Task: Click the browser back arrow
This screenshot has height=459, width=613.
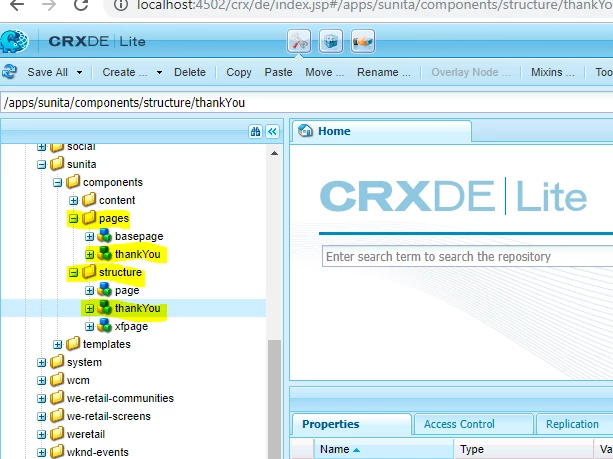Action: click(x=17, y=5)
